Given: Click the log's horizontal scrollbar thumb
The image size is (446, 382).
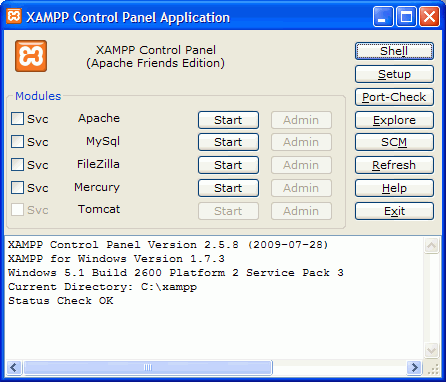Looking at the screenshot, I should click(148, 368).
